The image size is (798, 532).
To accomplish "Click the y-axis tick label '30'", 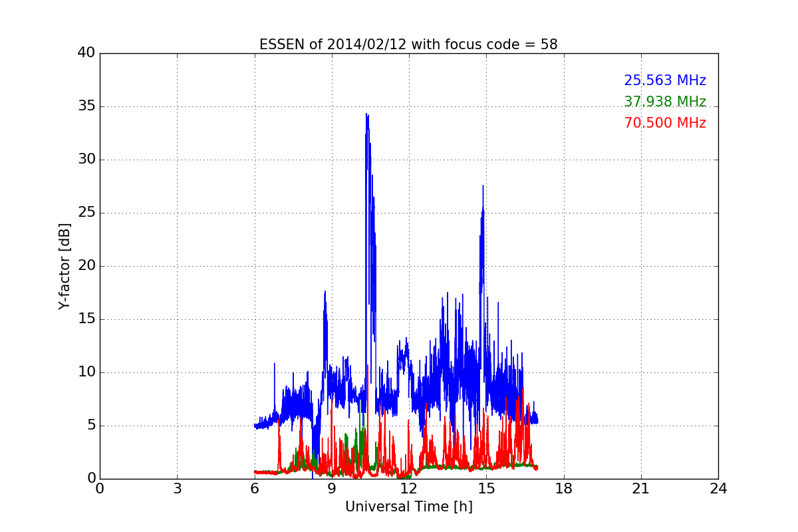I will [86, 160].
